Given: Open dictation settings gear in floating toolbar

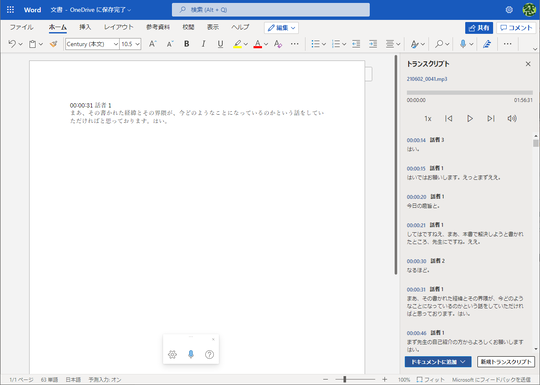Looking at the screenshot, I should click(172, 354).
